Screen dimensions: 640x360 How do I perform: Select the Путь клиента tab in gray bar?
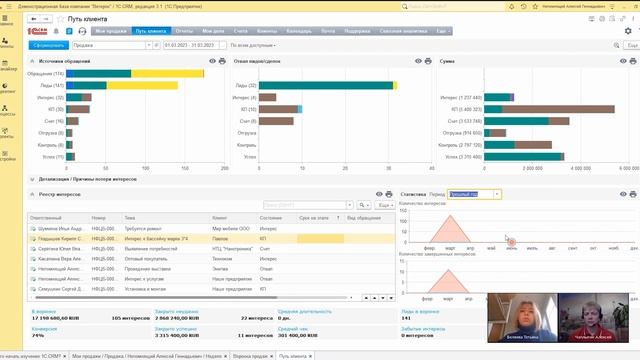[151, 31]
